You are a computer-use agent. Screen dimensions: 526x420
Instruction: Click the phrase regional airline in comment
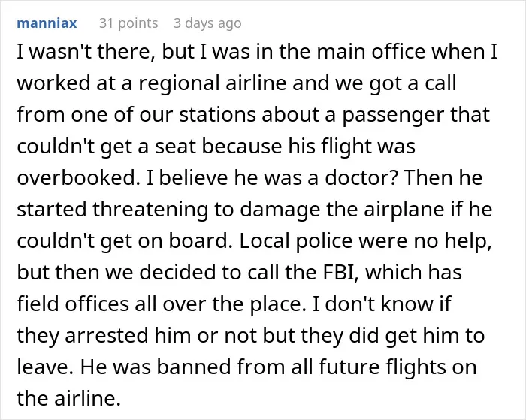(213, 83)
